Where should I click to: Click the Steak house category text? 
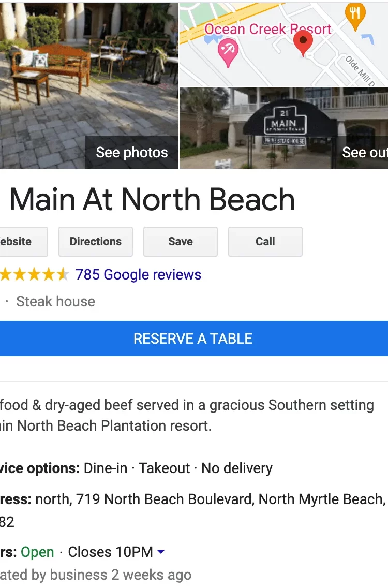click(x=55, y=302)
